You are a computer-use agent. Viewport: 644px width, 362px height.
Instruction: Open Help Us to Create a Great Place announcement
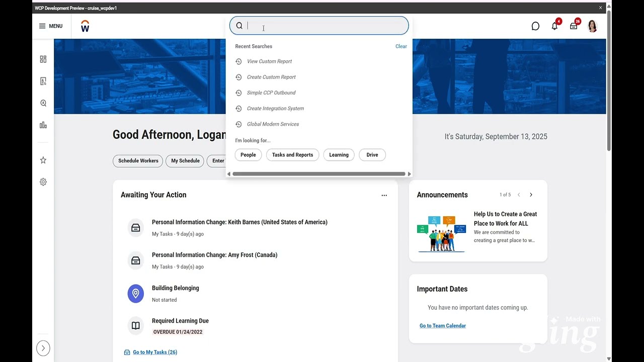point(505,219)
